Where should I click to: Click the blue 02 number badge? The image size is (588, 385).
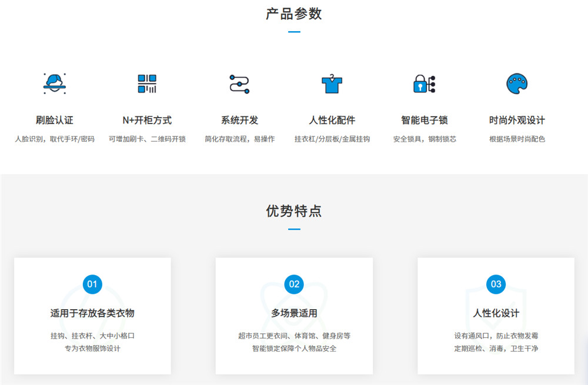click(x=294, y=284)
